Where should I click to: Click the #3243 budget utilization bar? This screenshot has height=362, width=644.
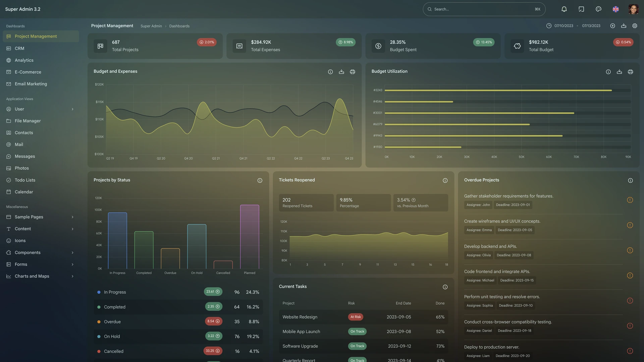tap(498, 90)
